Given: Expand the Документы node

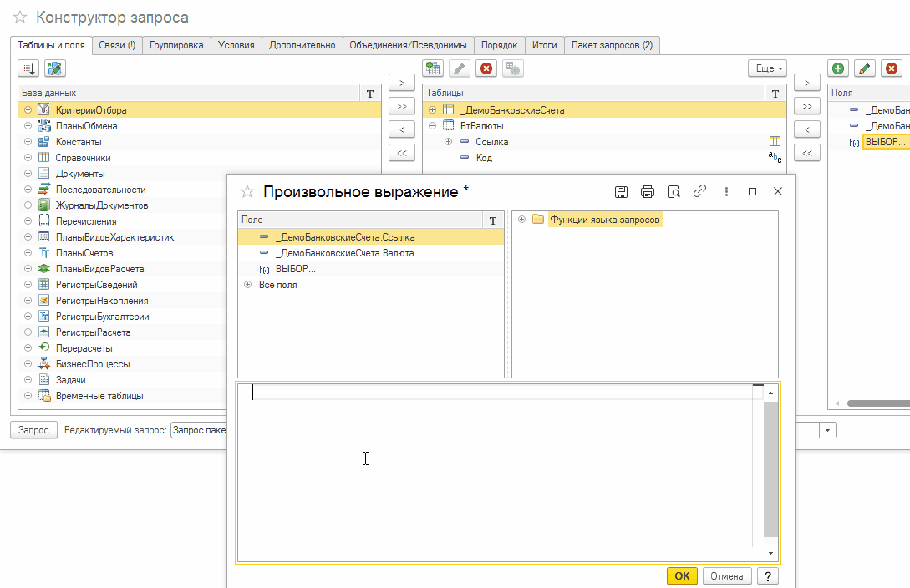Looking at the screenshot, I should pyautogui.click(x=28, y=173).
